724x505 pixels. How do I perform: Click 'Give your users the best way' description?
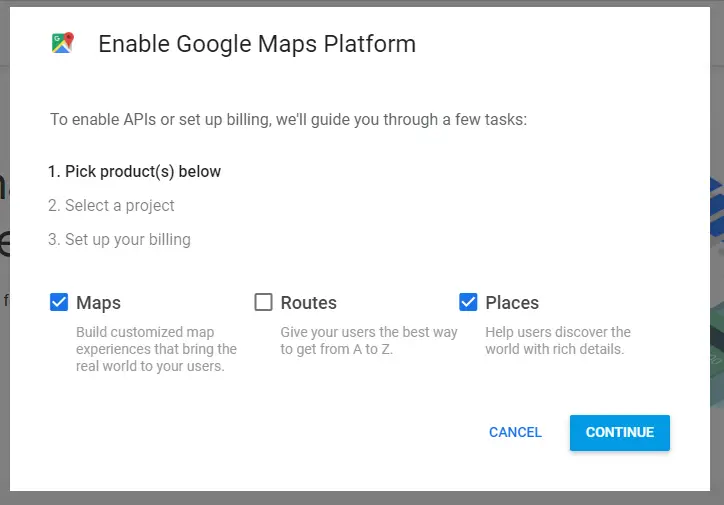click(x=369, y=341)
